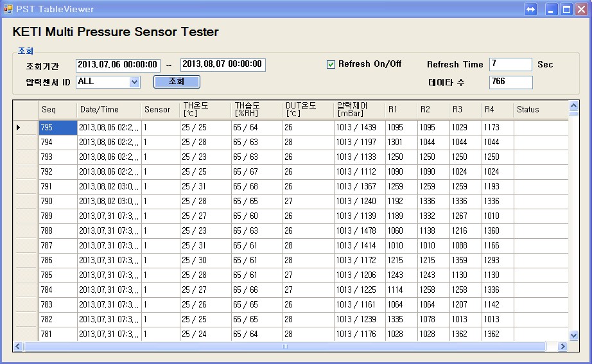Screen dimensions: 592x364
Task: Click the R1 column header
Action: [401, 110]
